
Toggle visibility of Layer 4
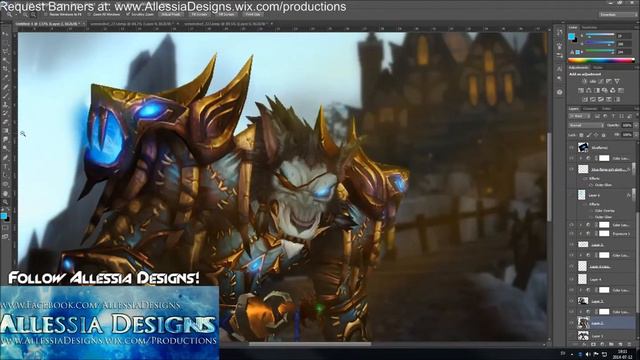pos(571,280)
